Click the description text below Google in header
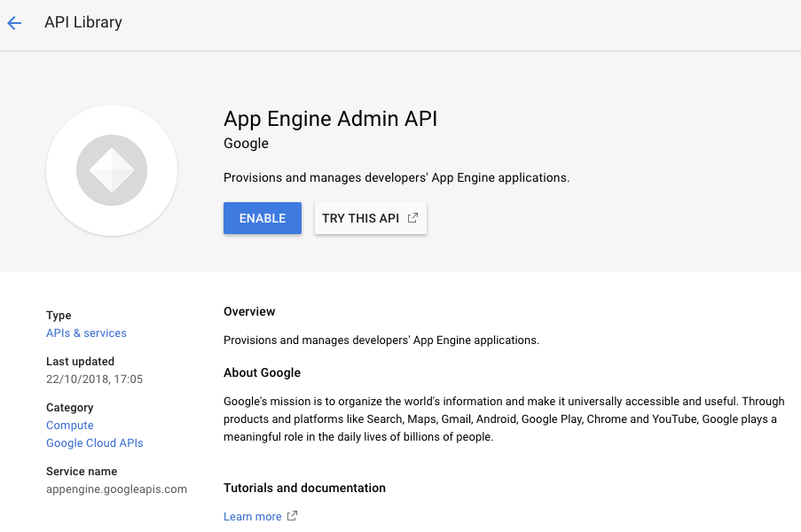The image size is (801, 532). 397,177
